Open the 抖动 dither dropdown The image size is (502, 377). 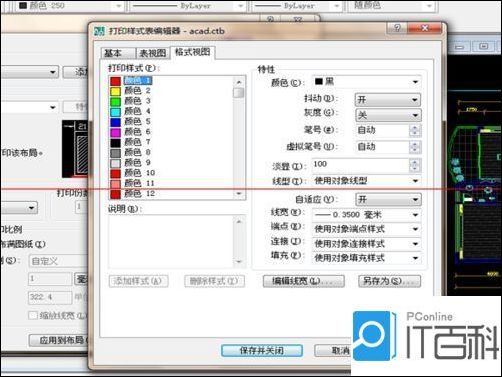(x=388, y=99)
